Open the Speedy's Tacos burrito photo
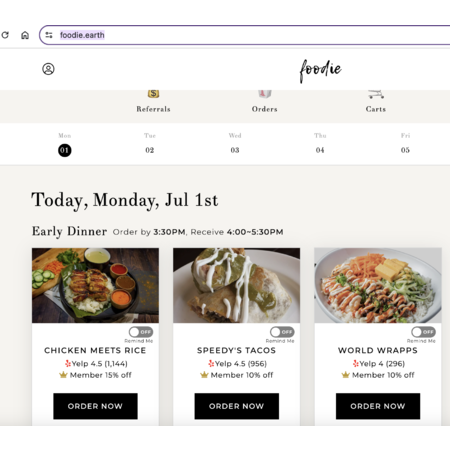Viewport: 450px width, 450px height. click(x=237, y=285)
